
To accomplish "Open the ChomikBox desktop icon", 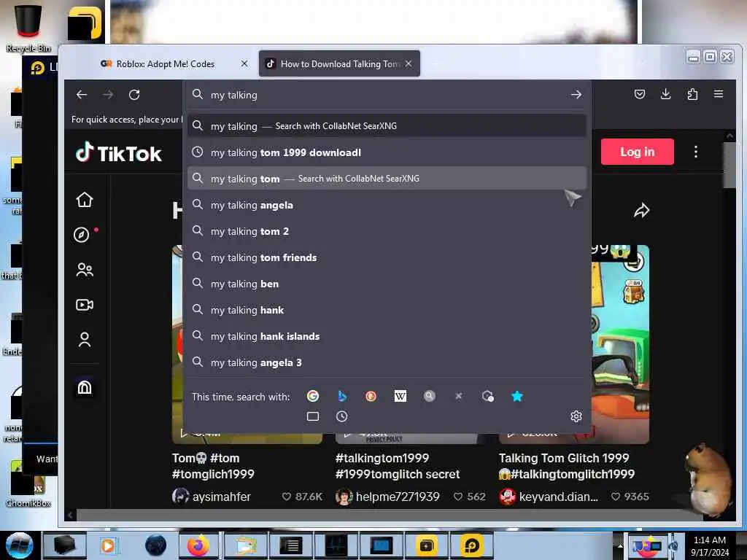I will [x=28, y=483].
